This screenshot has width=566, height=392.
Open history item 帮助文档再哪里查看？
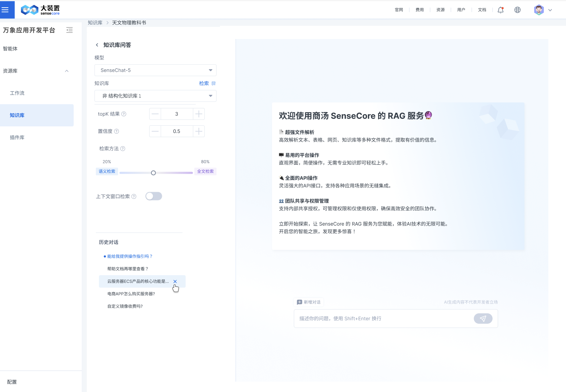pyautogui.click(x=128, y=269)
